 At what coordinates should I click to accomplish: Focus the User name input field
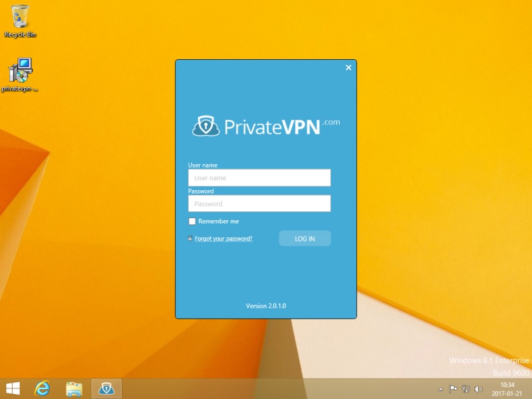[x=259, y=178]
